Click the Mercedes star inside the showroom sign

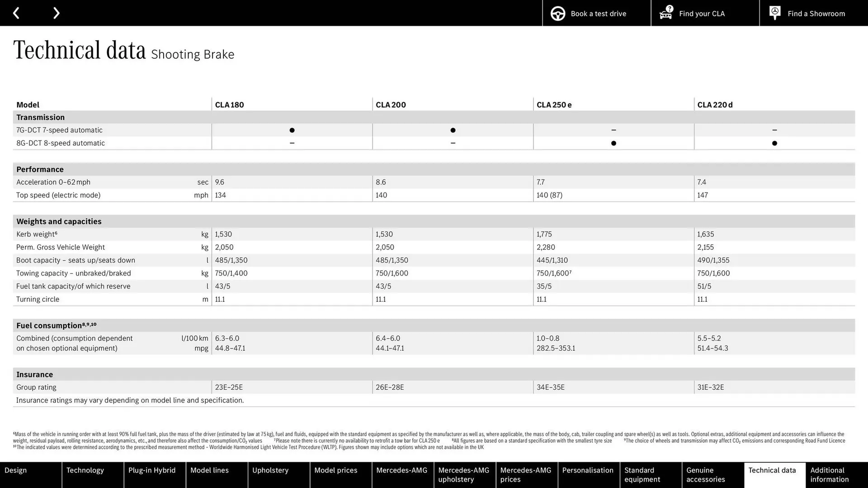tap(774, 11)
